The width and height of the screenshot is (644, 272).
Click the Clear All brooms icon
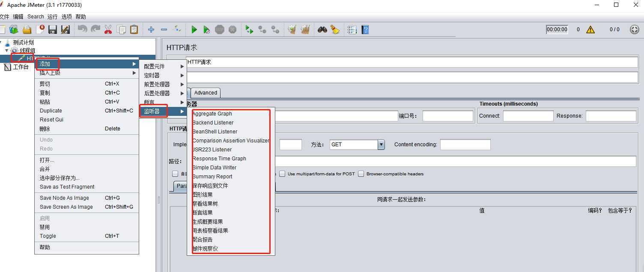pyautogui.click(x=305, y=30)
